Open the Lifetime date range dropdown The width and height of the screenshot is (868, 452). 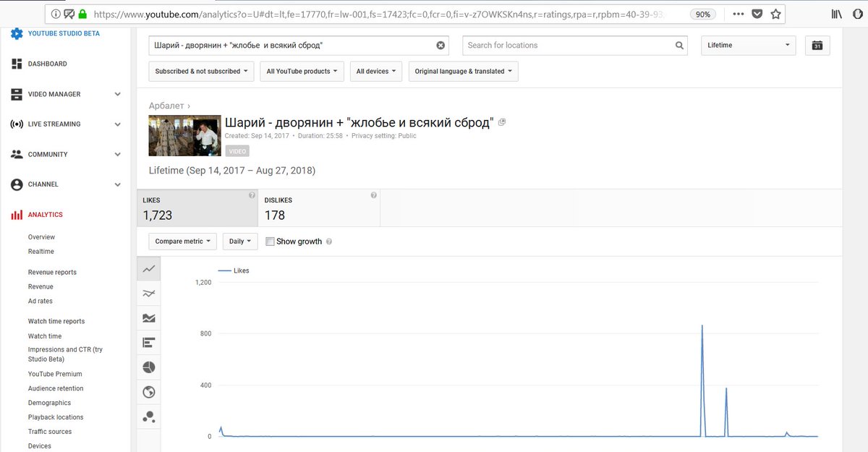click(748, 45)
